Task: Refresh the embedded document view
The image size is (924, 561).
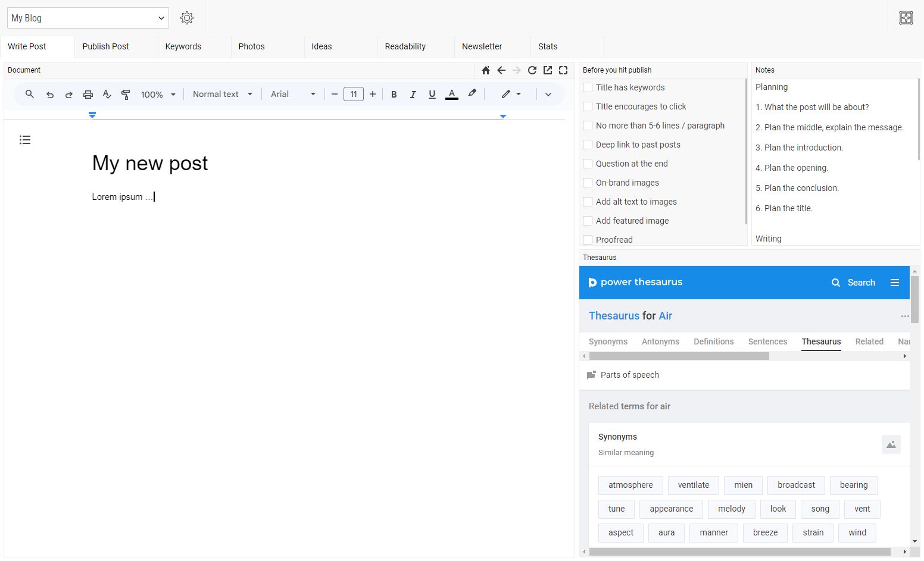Action: point(532,70)
